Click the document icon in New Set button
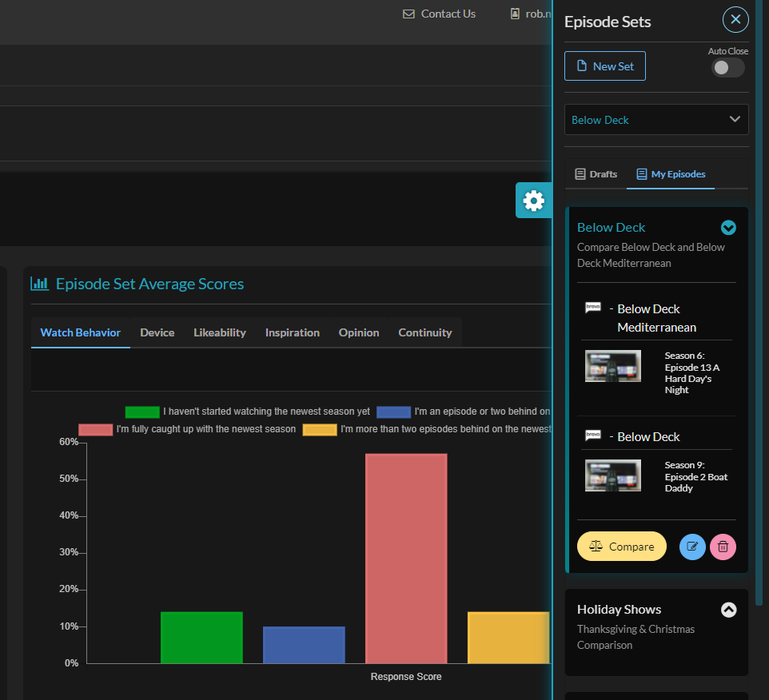The width and height of the screenshot is (769, 700). (582, 66)
